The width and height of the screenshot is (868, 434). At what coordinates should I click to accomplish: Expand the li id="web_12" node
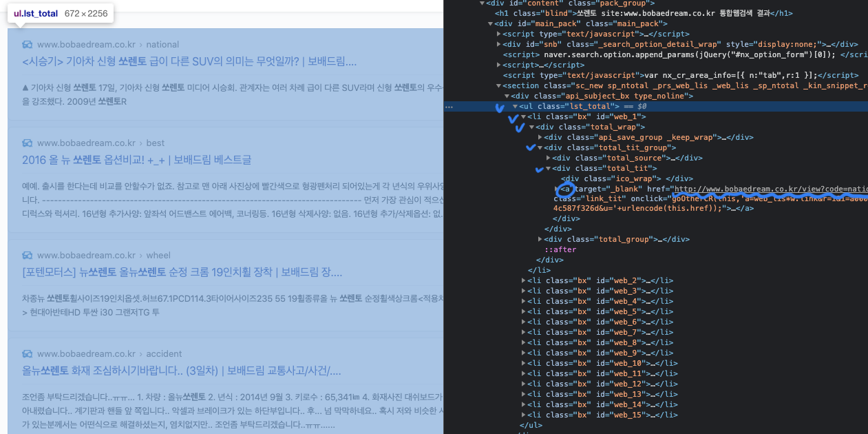click(x=523, y=384)
